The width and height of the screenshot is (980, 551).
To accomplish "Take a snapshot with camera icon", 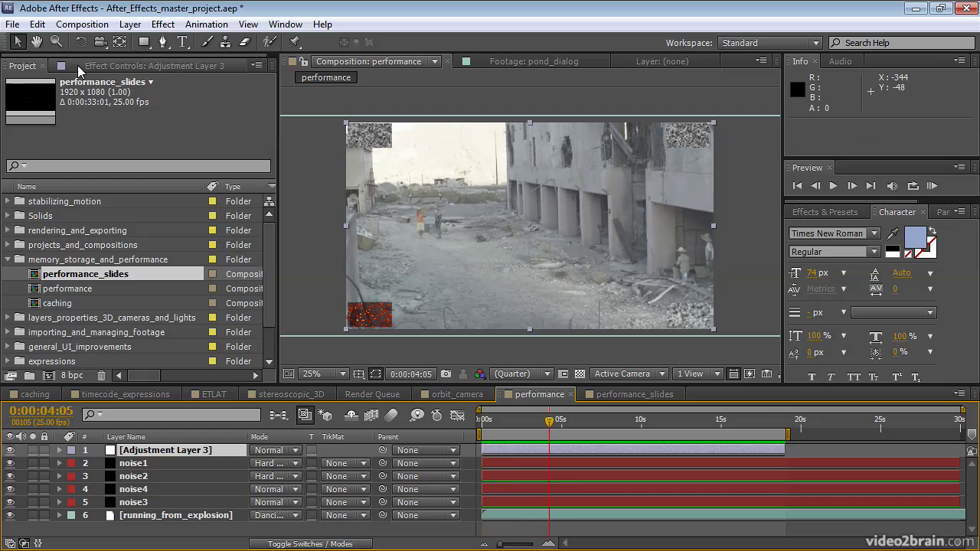I will click(x=446, y=374).
